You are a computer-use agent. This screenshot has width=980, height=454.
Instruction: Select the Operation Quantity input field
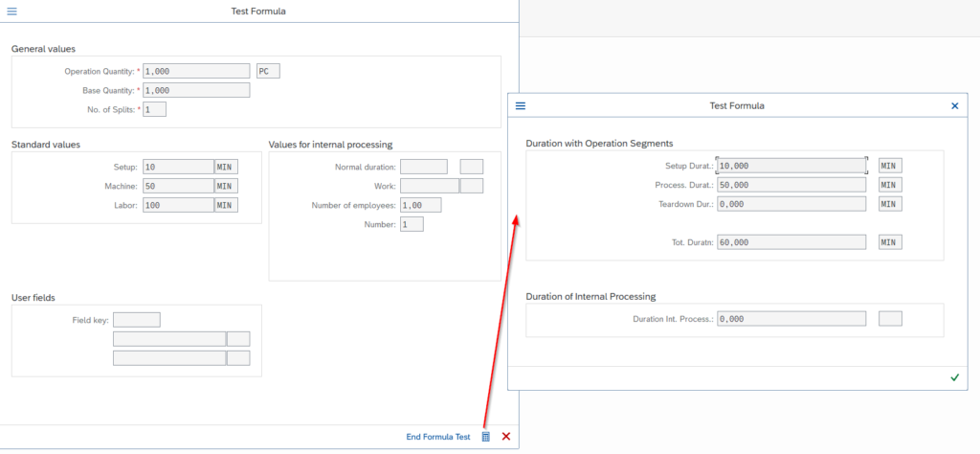(x=196, y=71)
